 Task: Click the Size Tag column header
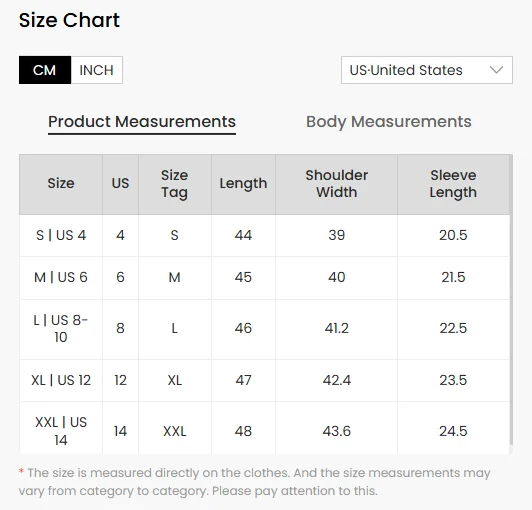pos(174,184)
